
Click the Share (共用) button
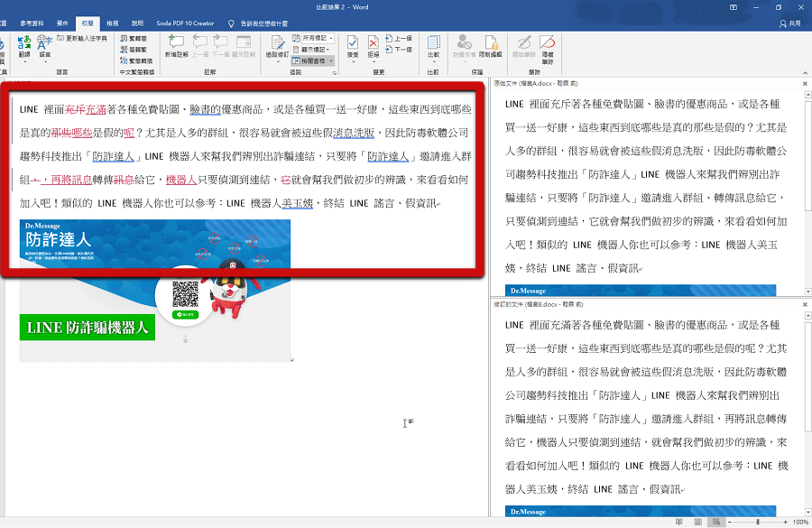790,23
